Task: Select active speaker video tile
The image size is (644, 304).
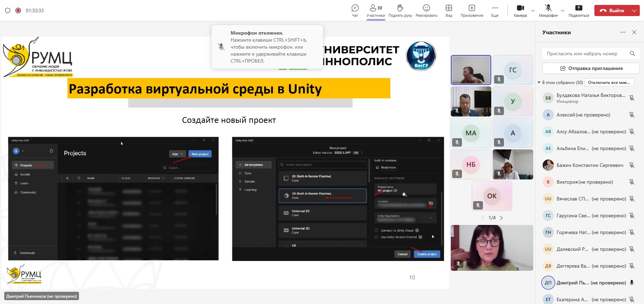Action: tap(471, 70)
